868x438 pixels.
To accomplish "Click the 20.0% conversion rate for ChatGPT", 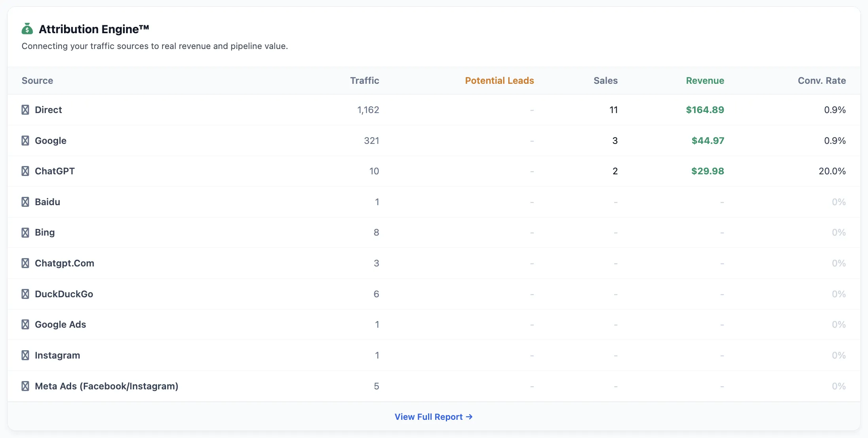I will point(832,171).
